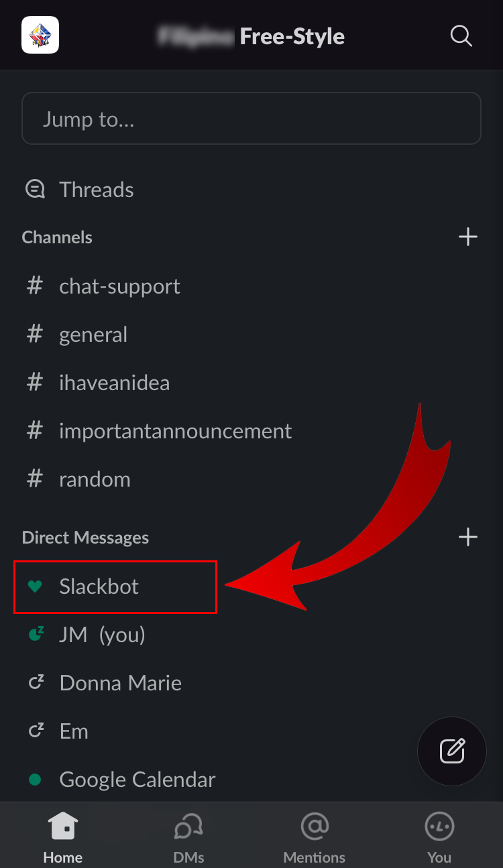Click Slackbot heart status icon
This screenshot has width=503, height=868.
[35, 586]
